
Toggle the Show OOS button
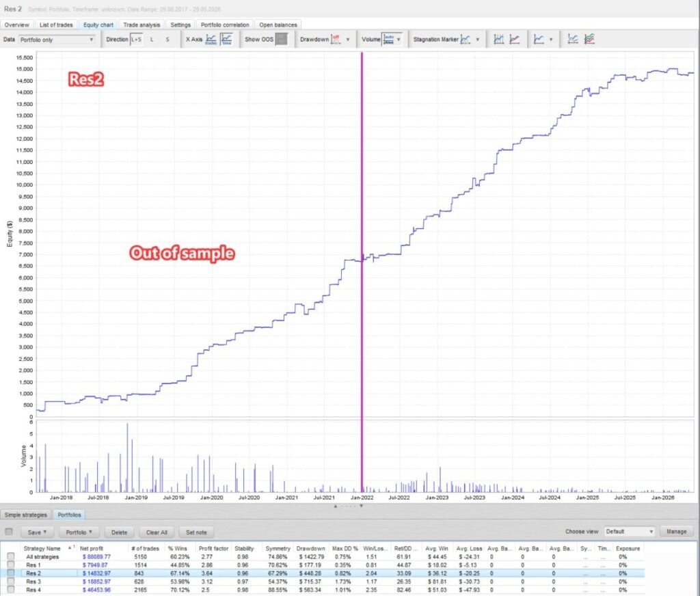pyautogui.click(x=281, y=40)
